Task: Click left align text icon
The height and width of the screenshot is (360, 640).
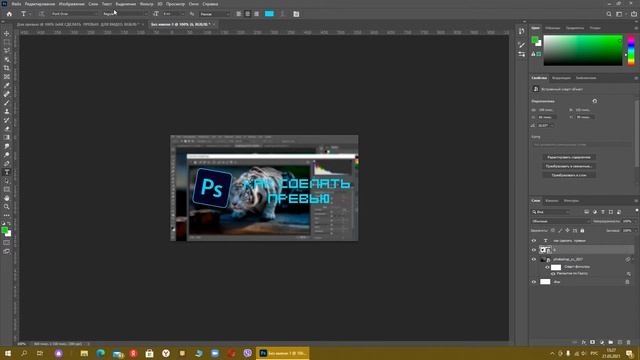Action: coord(239,14)
